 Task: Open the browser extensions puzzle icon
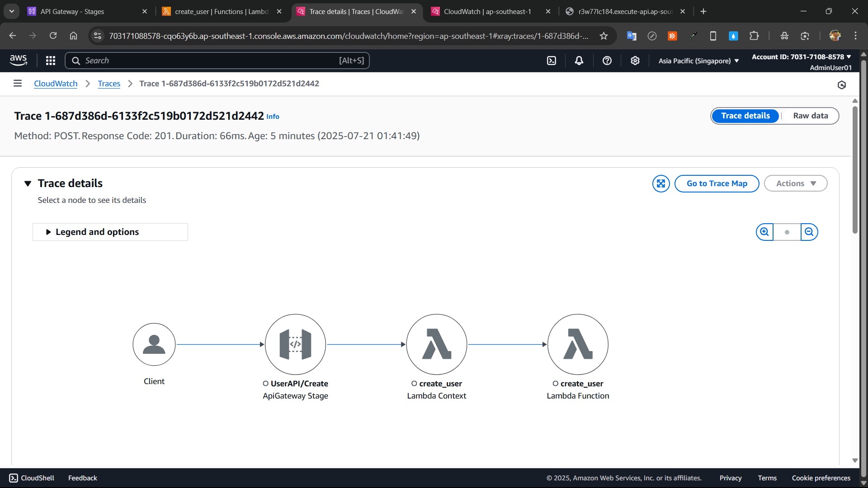754,36
